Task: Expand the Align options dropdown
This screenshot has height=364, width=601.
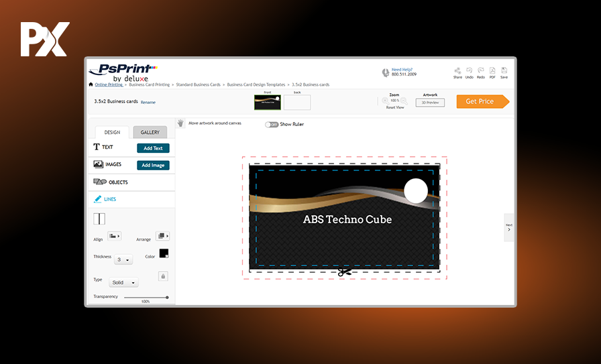Action: click(x=114, y=236)
